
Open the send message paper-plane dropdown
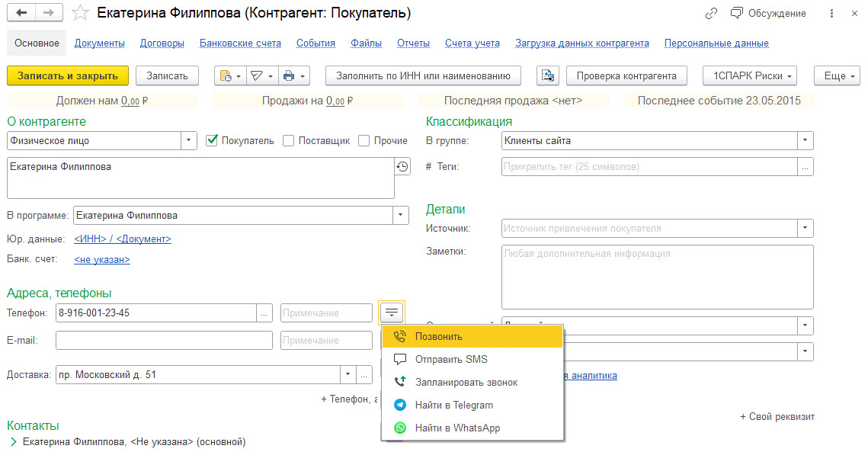click(x=261, y=76)
